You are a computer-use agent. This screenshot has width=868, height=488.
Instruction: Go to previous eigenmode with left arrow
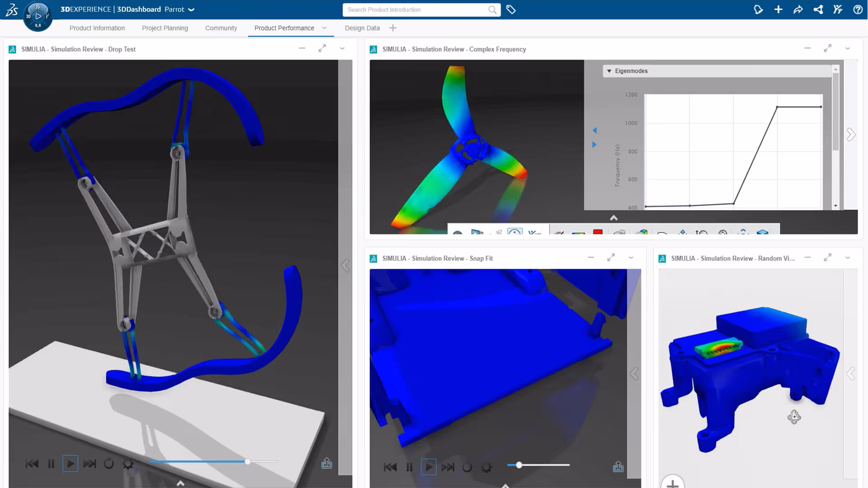tap(594, 131)
